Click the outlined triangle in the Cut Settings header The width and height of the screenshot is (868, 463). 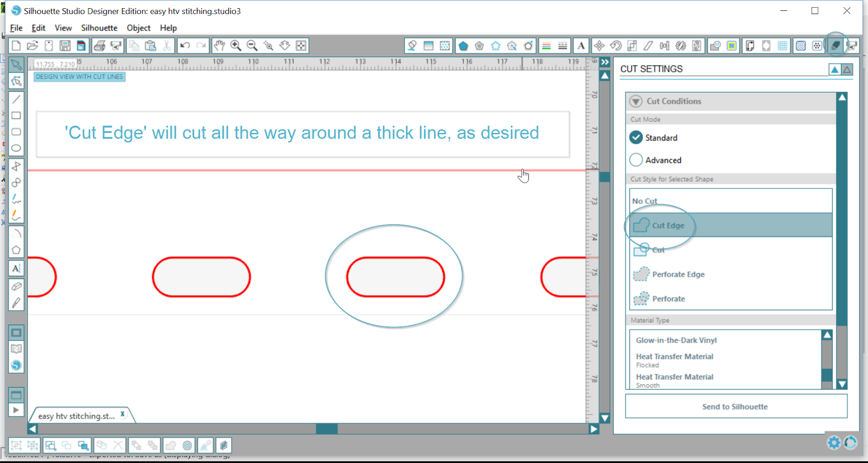(x=847, y=69)
